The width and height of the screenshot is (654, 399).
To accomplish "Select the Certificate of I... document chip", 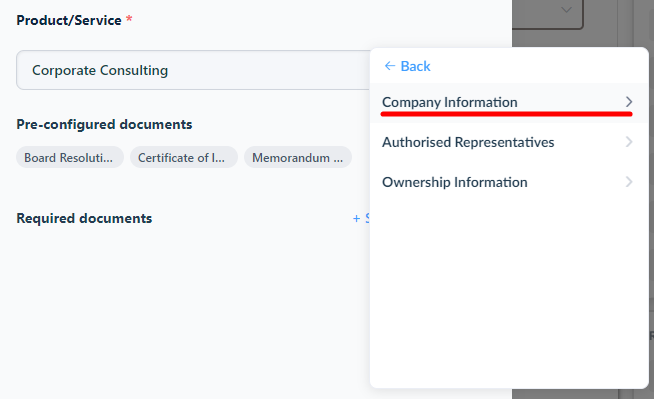I will (x=184, y=157).
